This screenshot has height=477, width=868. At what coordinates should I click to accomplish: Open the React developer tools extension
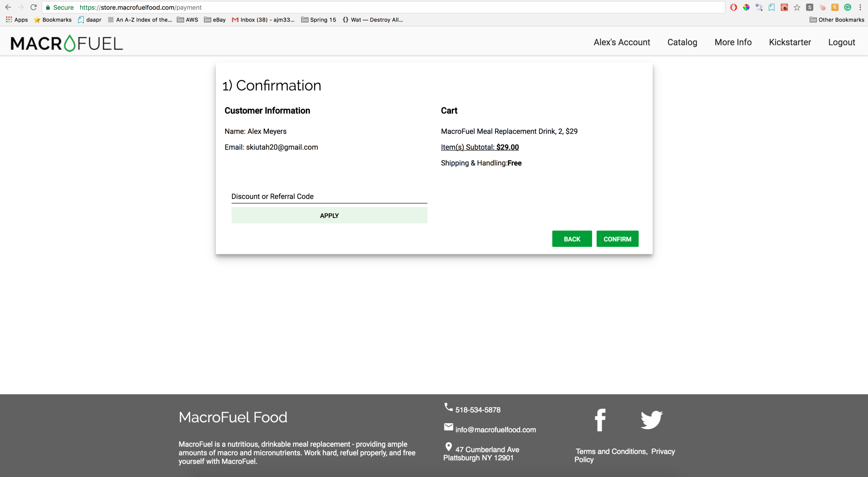point(784,7)
